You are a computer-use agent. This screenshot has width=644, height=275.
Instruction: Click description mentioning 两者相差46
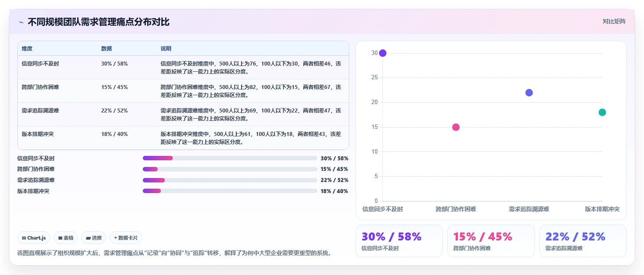(x=251, y=67)
